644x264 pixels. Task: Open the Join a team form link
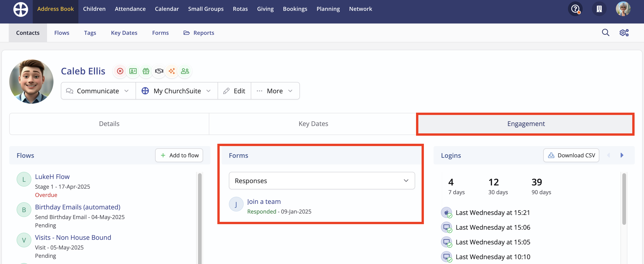[x=264, y=202]
